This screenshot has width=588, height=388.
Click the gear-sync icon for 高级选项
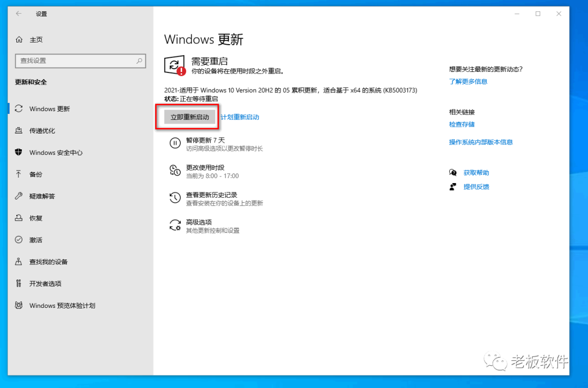[175, 225]
